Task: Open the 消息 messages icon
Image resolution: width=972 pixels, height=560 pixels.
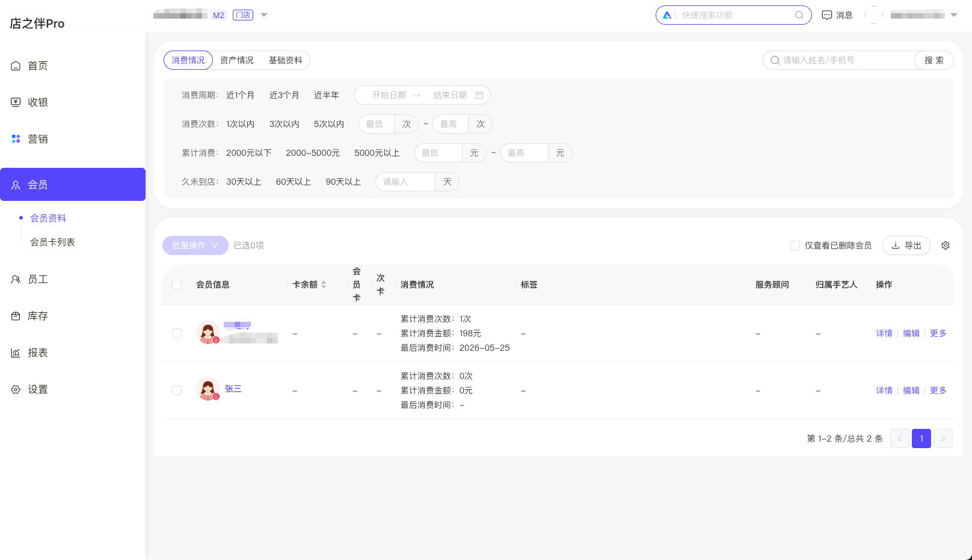Action: (x=837, y=15)
